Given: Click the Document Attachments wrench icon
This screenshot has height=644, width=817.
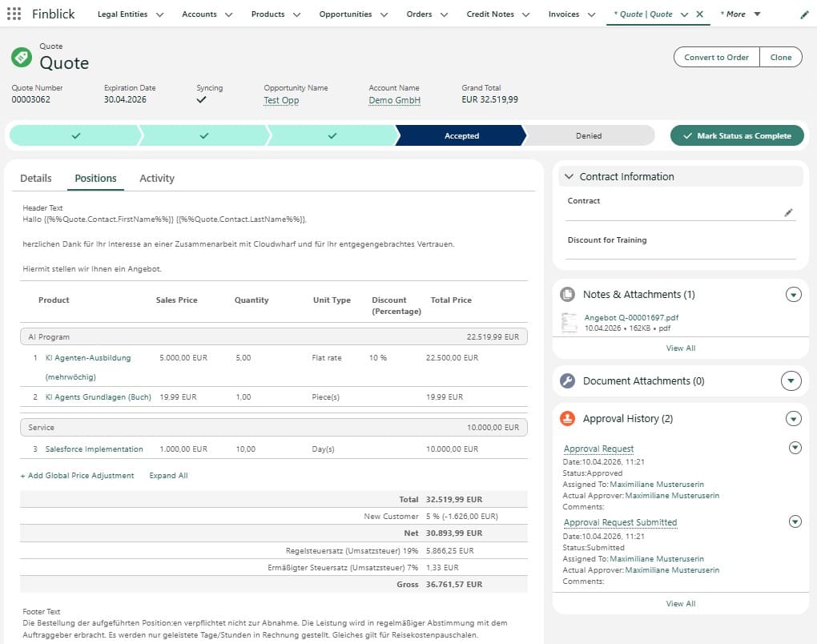Looking at the screenshot, I should point(567,381).
